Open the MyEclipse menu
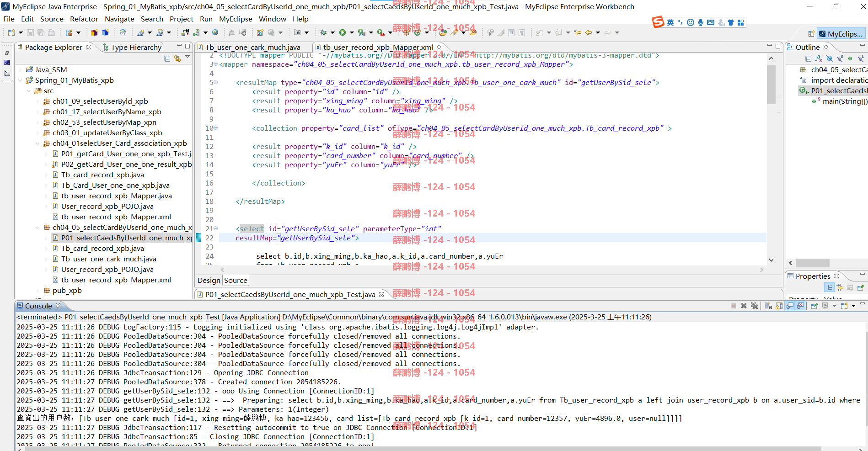 pyautogui.click(x=236, y=19)
